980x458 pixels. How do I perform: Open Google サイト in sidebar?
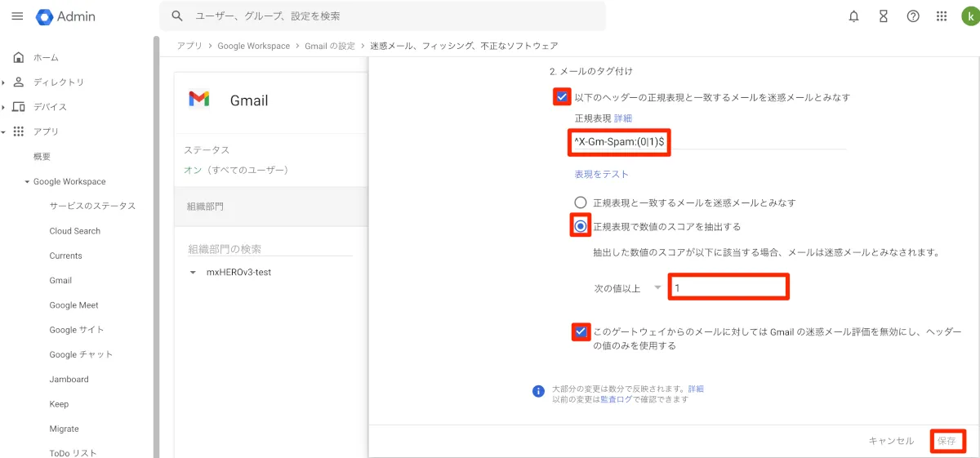[77, 330]
